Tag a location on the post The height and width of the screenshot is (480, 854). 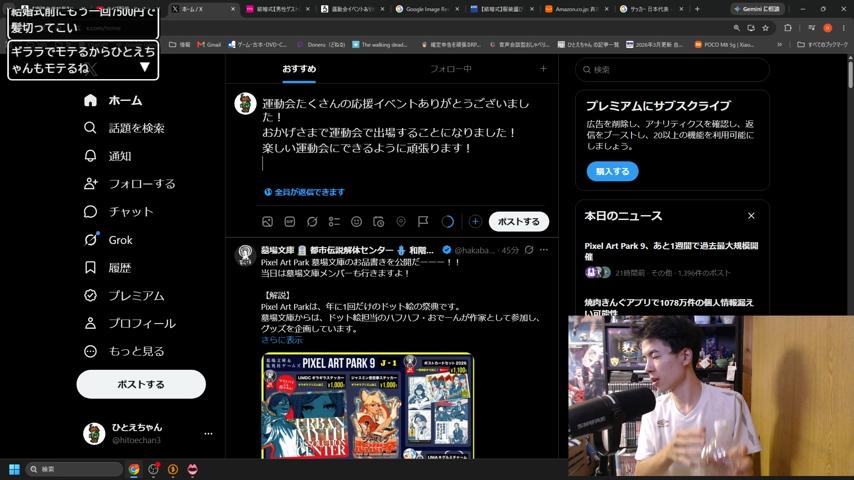coord(401,221)
